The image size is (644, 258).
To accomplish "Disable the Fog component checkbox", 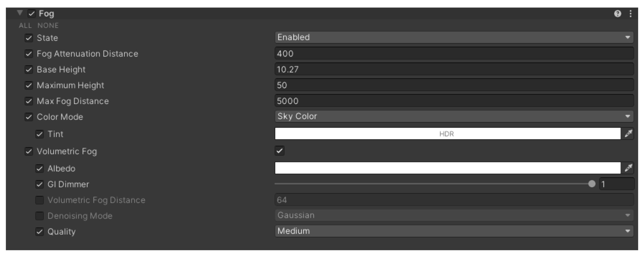I will click(x=31, y=13).
